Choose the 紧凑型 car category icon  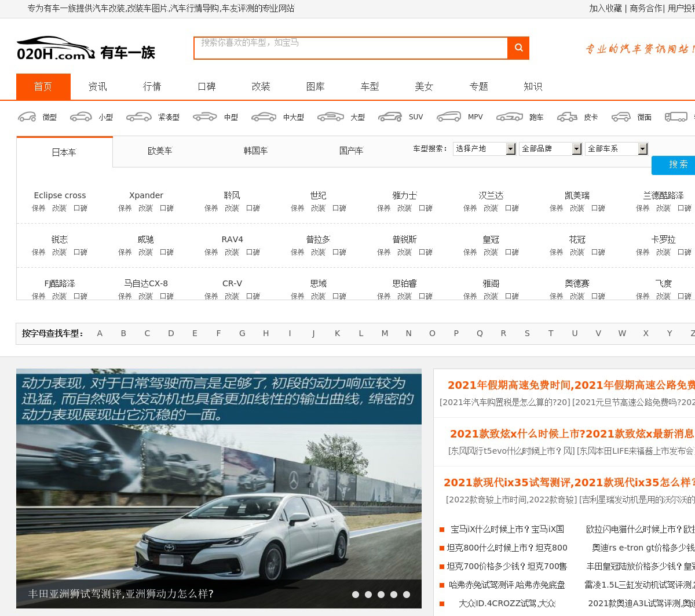(x=139, y=117)
